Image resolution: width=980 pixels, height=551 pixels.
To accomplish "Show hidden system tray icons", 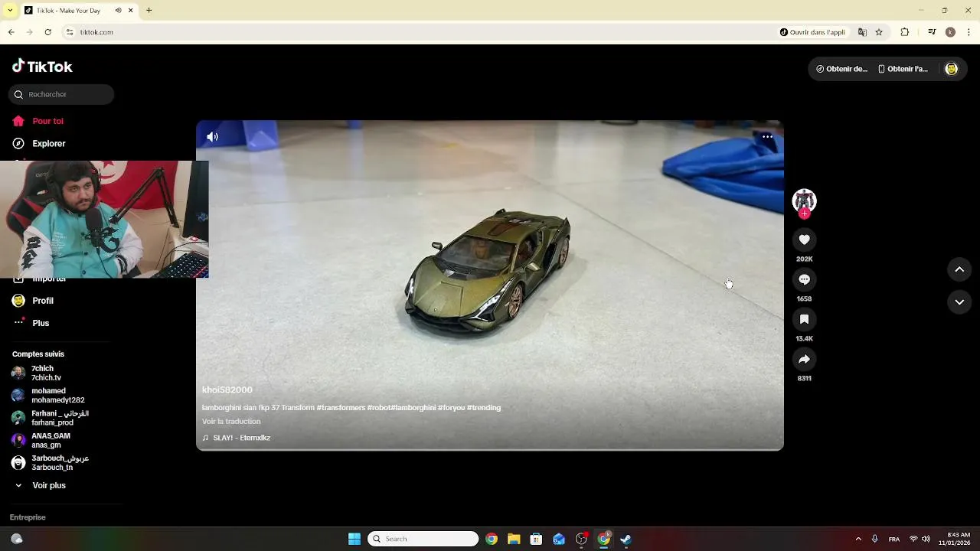I will (x=858, y=539).
